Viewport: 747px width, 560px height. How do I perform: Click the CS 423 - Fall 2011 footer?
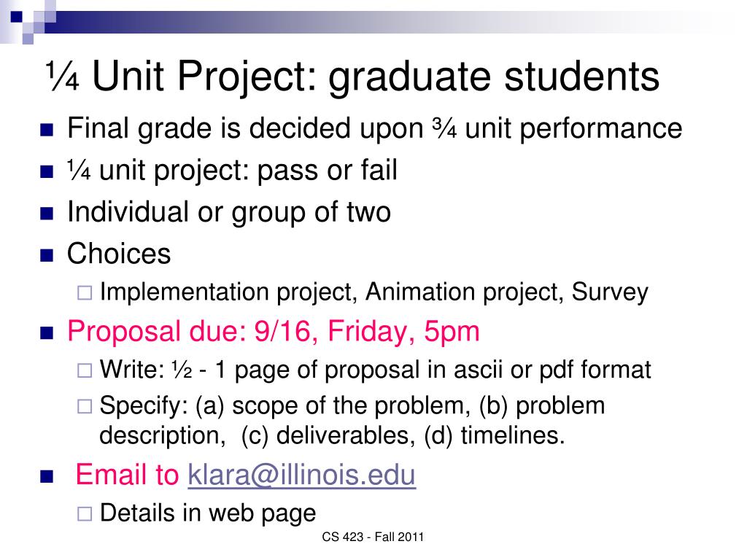[x=373, y=537]
